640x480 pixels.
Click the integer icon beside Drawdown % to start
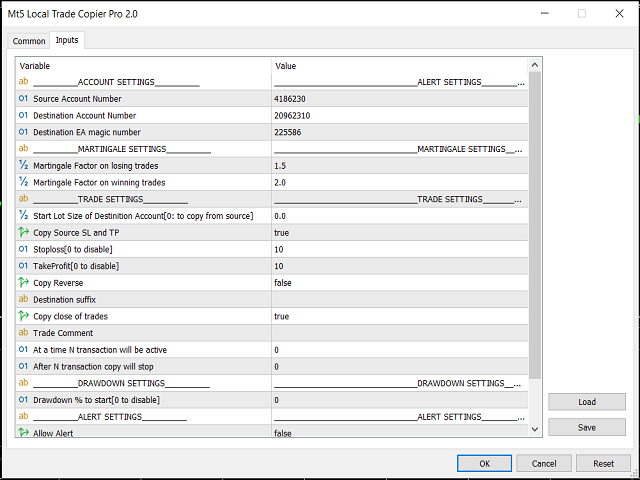[x=23, y=400]
